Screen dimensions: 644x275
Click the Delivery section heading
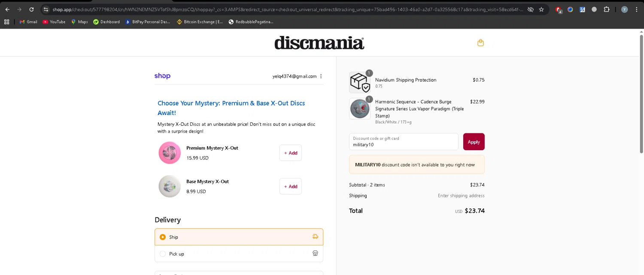[x=168, y=220]
